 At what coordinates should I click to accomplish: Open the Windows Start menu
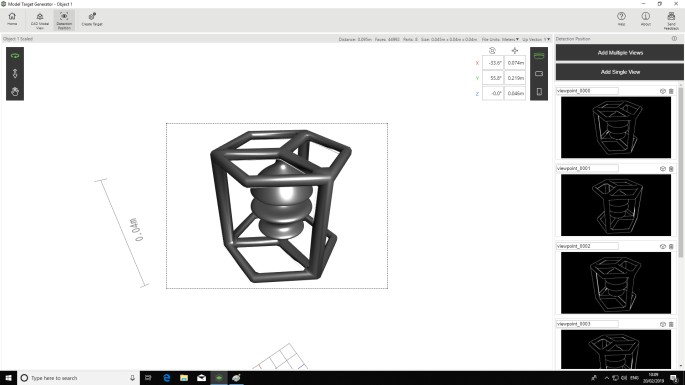point(8,378)
